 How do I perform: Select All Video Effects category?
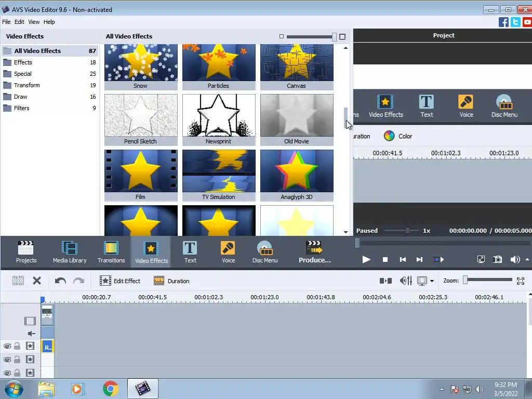point(50,51)
